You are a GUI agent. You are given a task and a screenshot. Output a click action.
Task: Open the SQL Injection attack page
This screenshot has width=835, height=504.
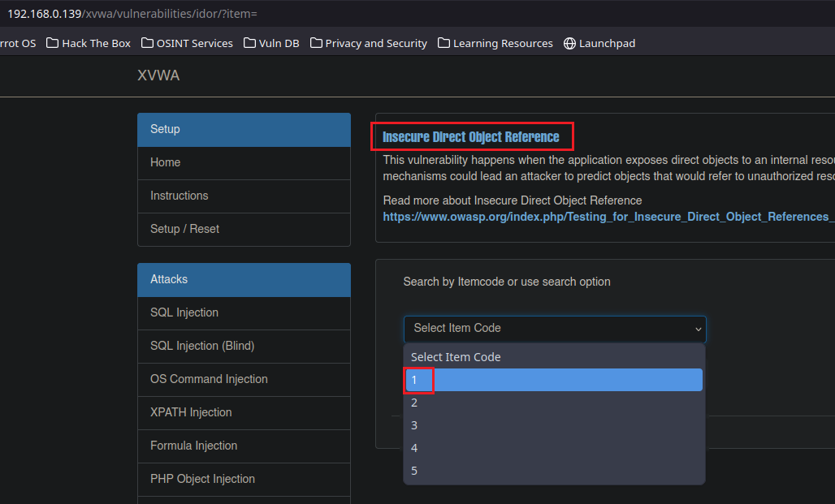click(x=184, y=312)
